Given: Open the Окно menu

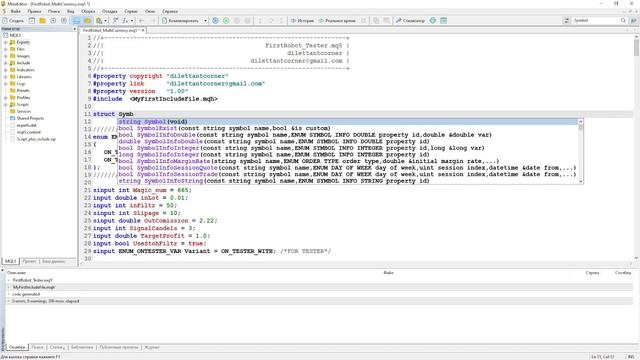Looking at the screenshot, I should pos(150,11).
